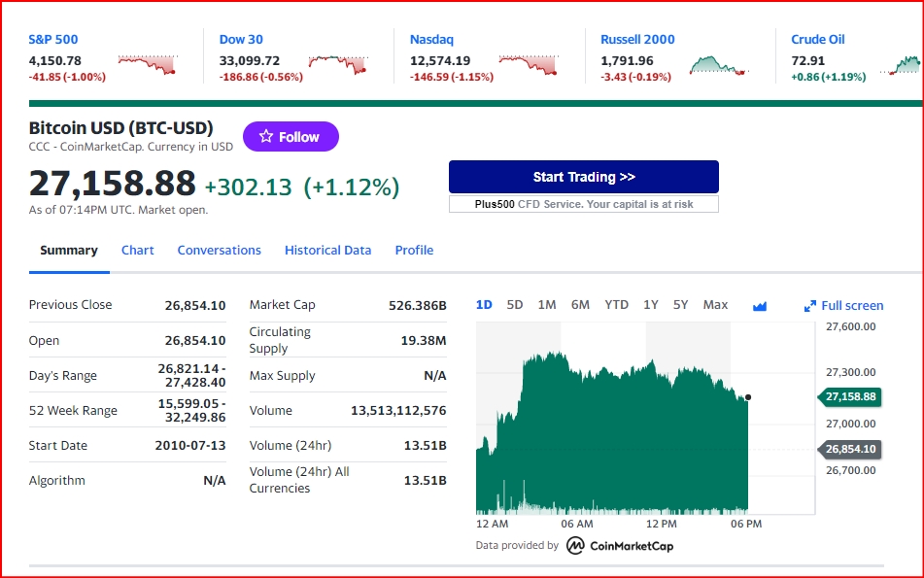This screenshot has height=578, width=924.
Task: Click the Full screen expand arrows icon
Action: (810, 306)
